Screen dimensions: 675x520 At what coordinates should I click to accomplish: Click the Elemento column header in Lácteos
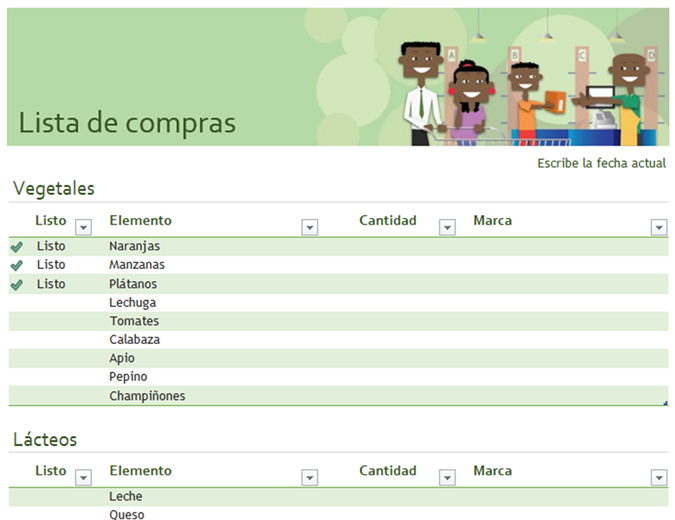point(140,470)
